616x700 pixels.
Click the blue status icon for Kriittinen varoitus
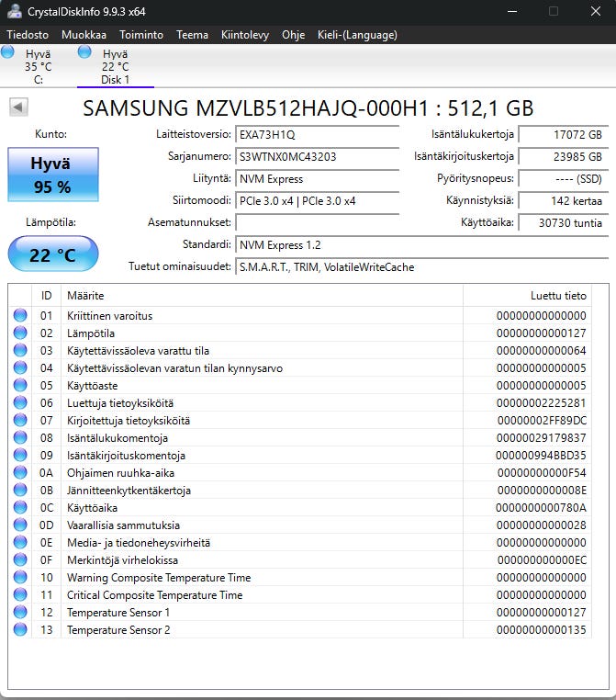[20, 315]
